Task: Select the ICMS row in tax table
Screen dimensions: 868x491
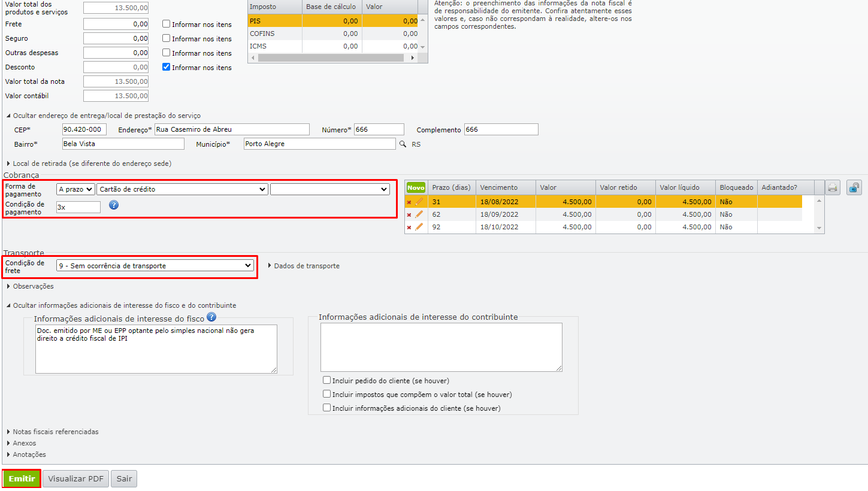Action: [332, 46]
